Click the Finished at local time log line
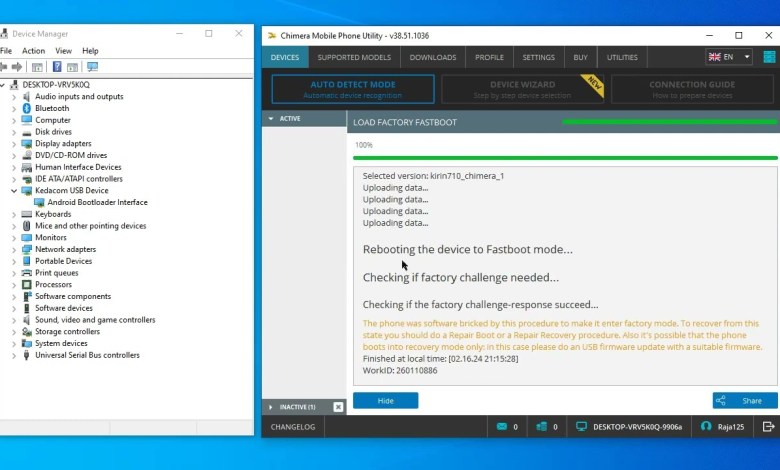This screenshot has width=780, height=470. tap(440, 359)
